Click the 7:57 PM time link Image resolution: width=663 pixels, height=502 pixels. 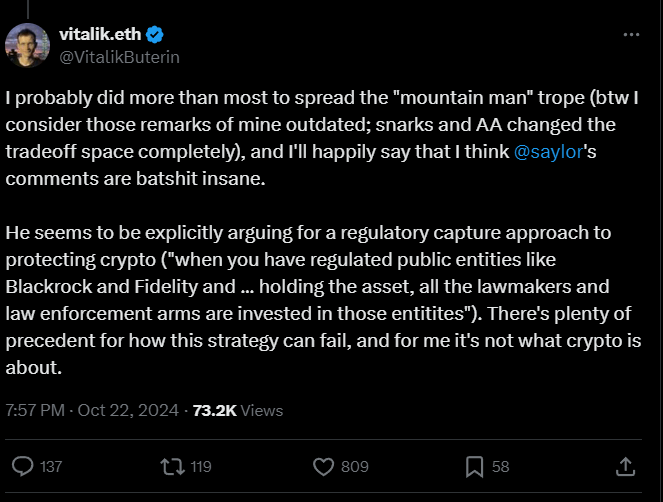(38, 410)
